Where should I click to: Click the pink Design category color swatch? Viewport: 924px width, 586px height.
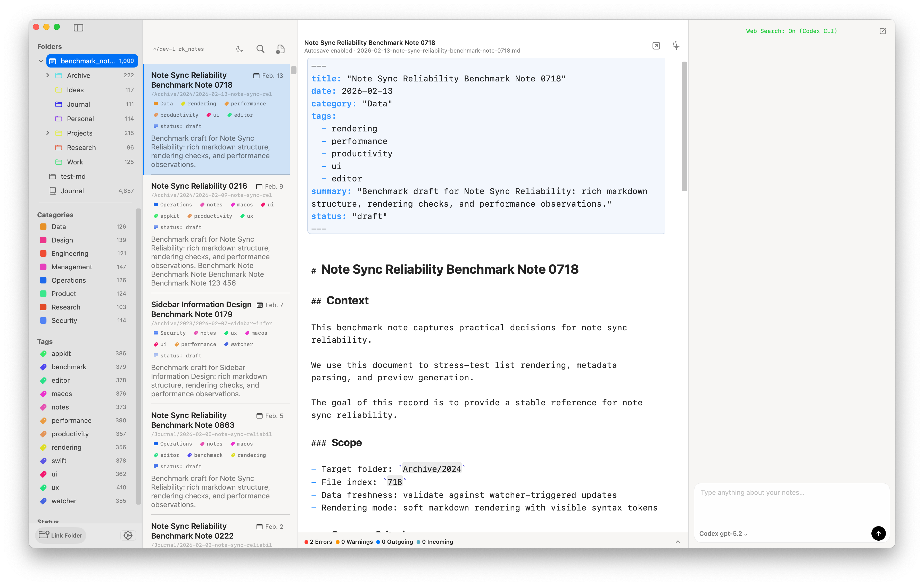point(43,240)
